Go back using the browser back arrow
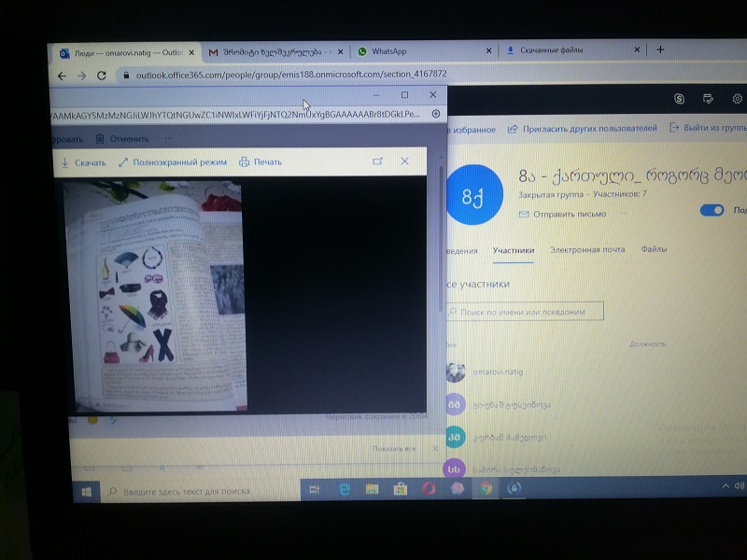747x560 pixels. 62,76
